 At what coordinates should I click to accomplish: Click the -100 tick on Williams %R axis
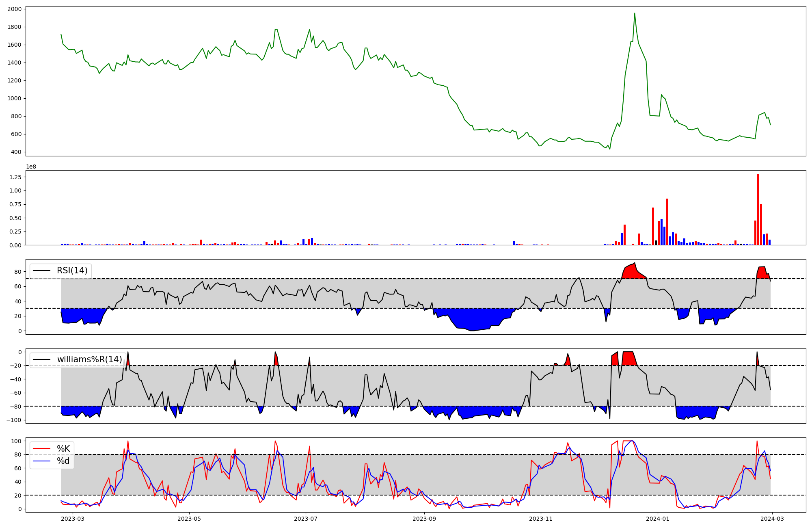click(x=14, y=420)
